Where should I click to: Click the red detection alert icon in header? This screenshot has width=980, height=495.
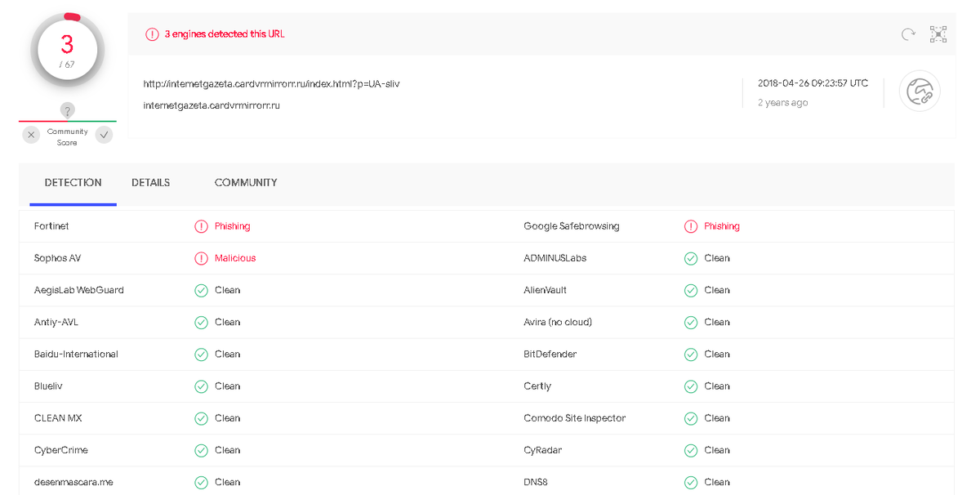tap(152, 34)
